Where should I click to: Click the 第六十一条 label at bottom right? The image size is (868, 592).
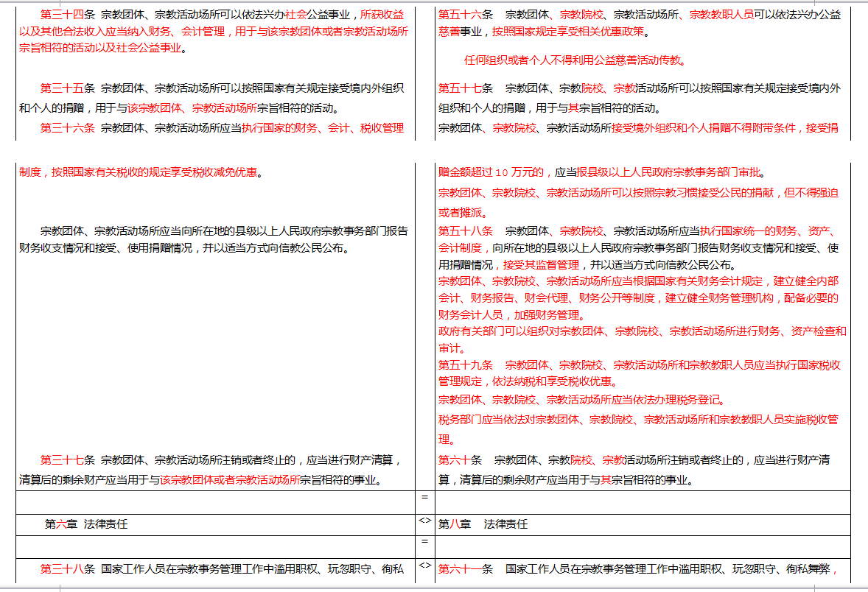466,568
